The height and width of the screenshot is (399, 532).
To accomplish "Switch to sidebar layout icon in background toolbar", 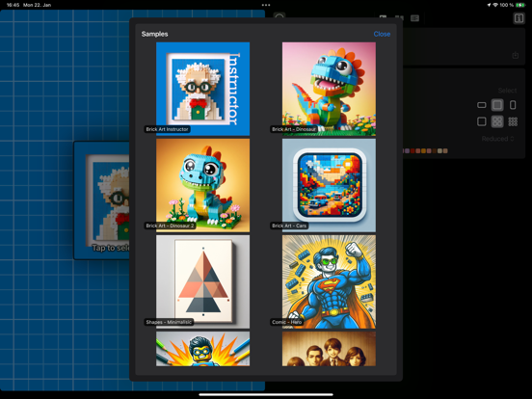I will 414,18.
